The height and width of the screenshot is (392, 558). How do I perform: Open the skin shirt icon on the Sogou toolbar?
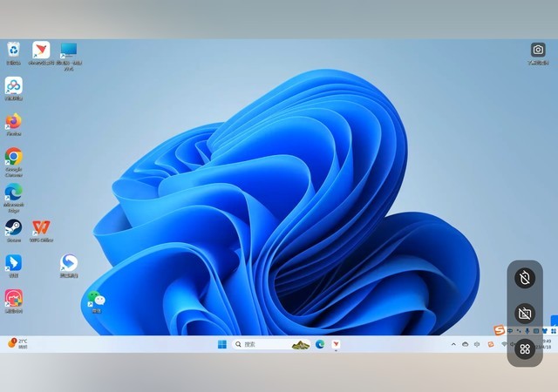tap(544, 331)
